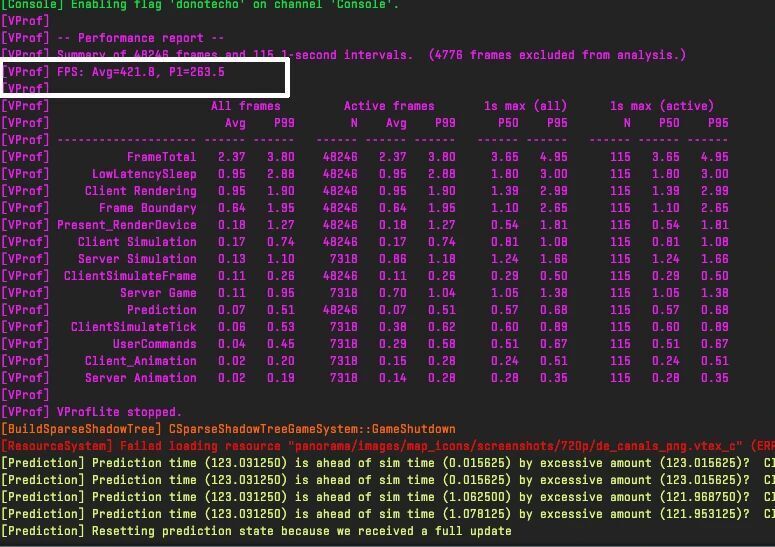Image resolution: width=775 pixels, height=547 pixels.
Task: Click the 'Active frames' column group header
Action: (x=389, y=106)
